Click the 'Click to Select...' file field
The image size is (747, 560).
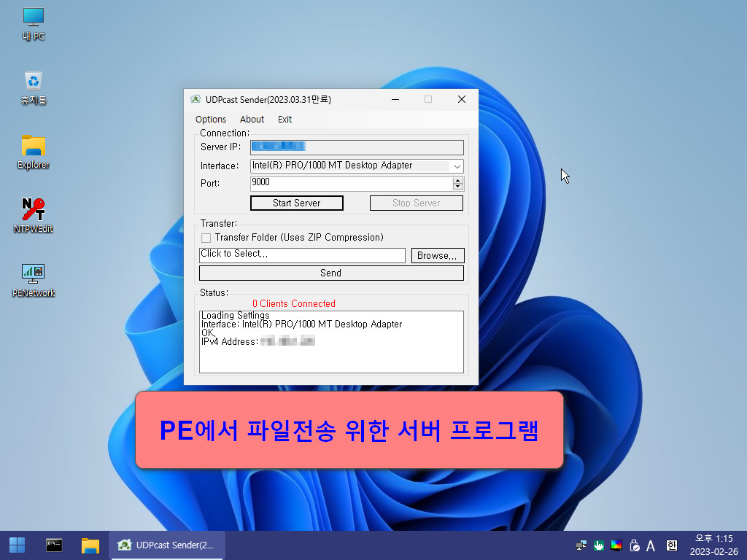point(302,255)
